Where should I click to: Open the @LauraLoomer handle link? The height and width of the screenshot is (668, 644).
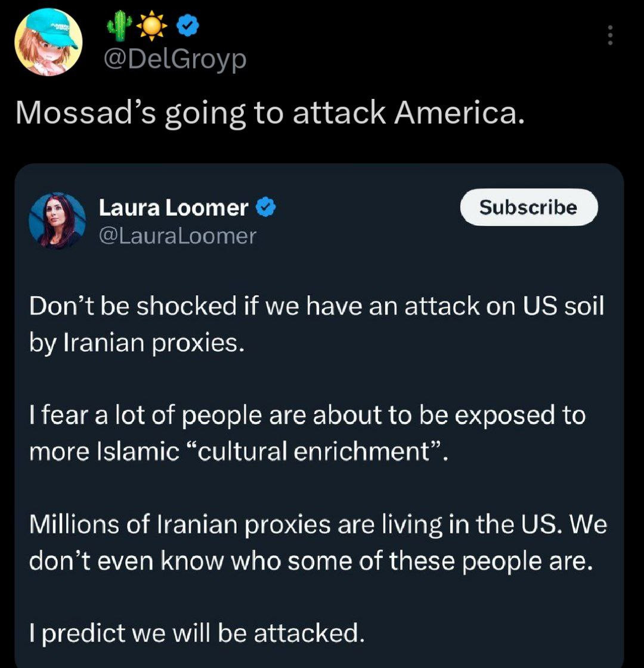click(x=177, y=236)
